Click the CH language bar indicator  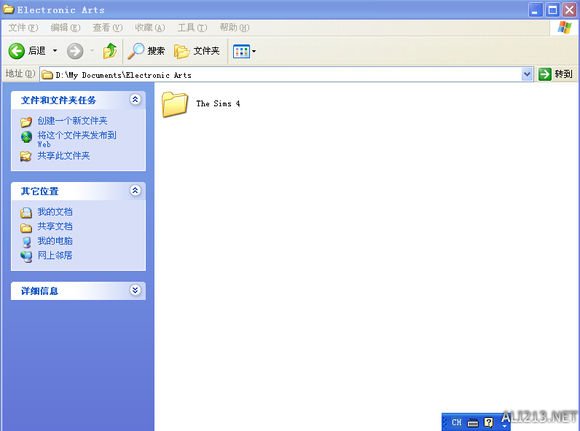456,422
